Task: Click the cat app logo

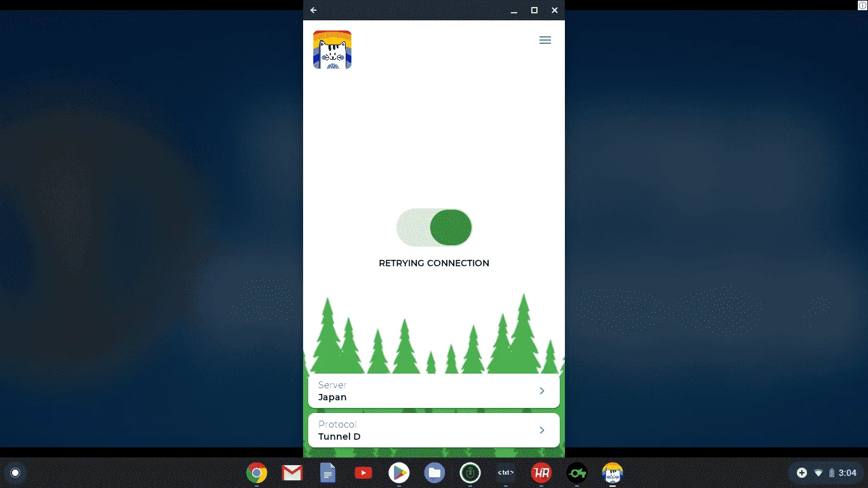Action: pos(332,50)
